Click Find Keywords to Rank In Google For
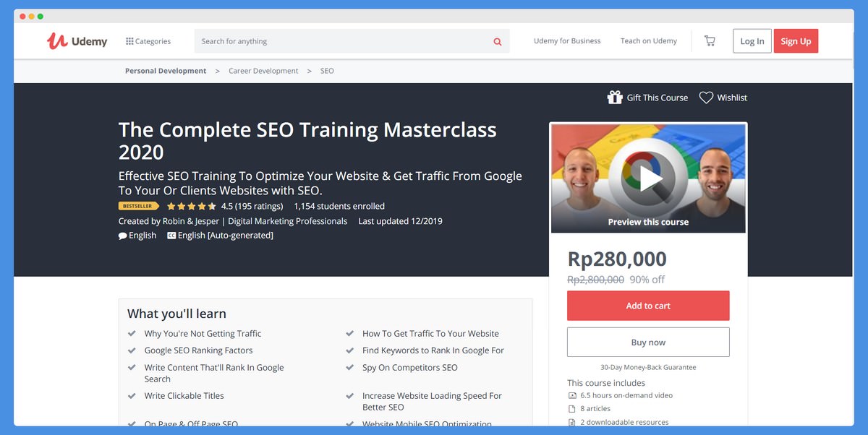The height and width of the screenshot is (435, 868). (433, 350)
